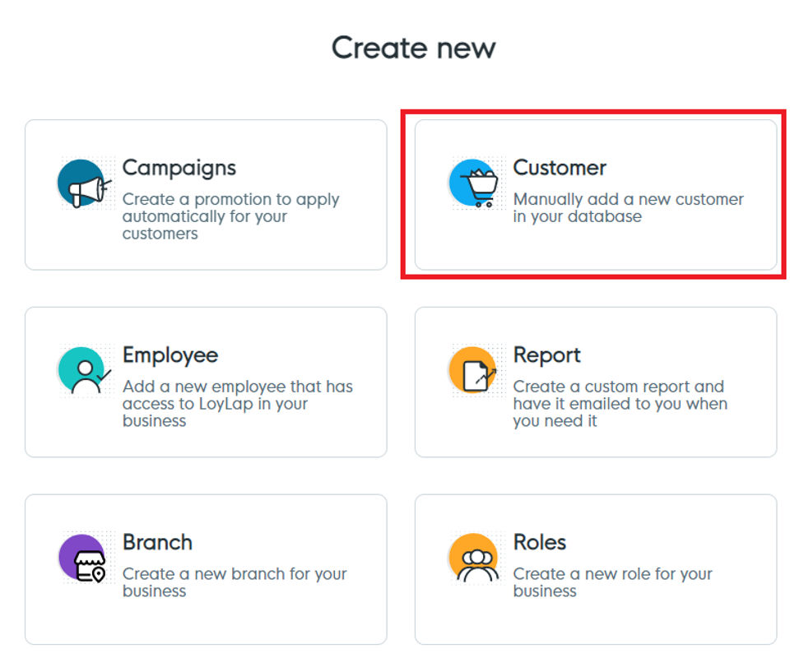Open the Employee heading

coord(170,355)
